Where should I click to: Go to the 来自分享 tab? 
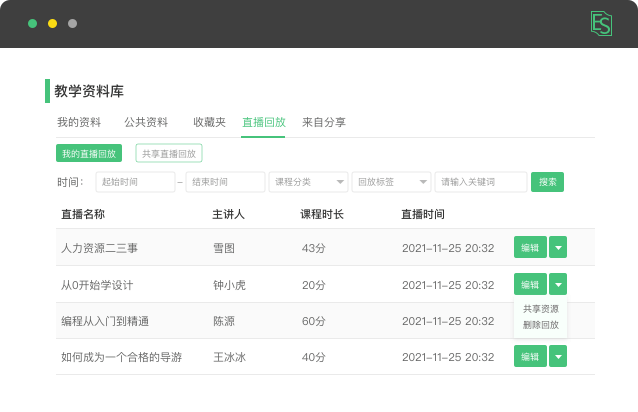pos(324,123)
